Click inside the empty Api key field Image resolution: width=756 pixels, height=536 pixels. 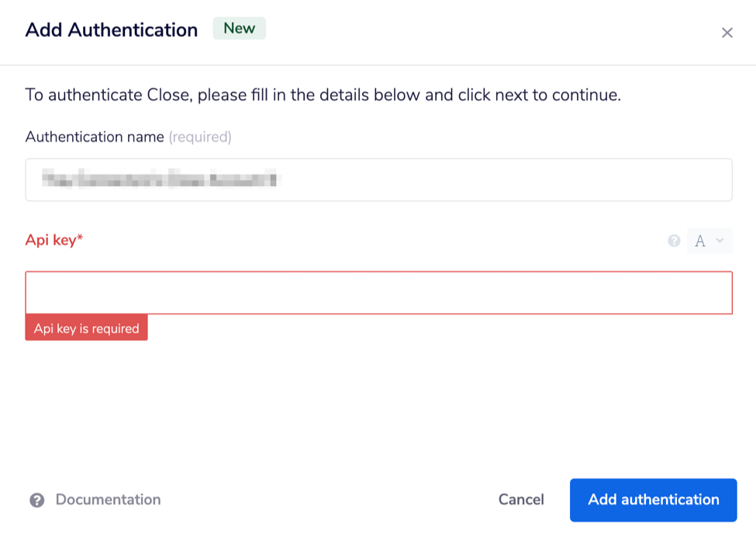pyautogui.click(x=378, y=292)
